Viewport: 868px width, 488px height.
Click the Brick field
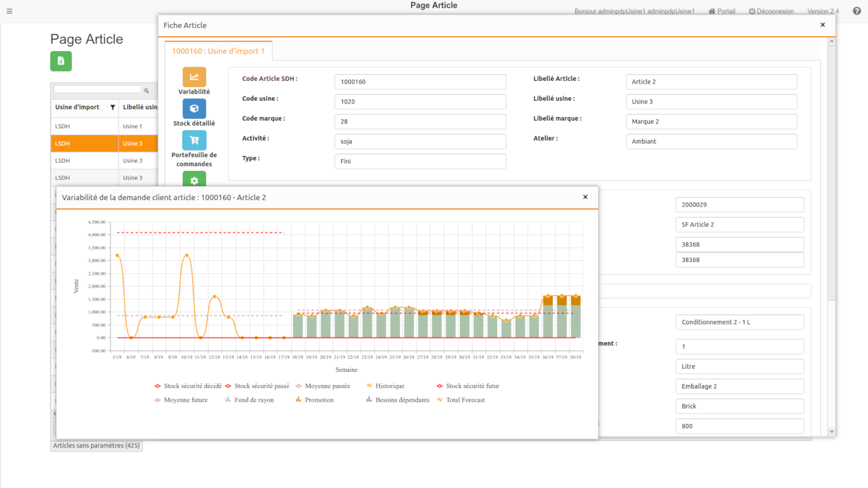point(740,406)
